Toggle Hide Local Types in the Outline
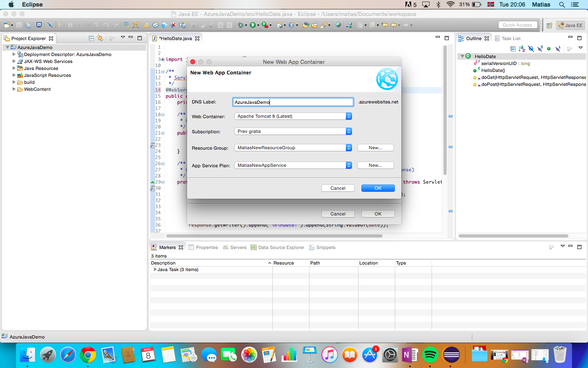588x368 pixels. (x=558, y=49)
